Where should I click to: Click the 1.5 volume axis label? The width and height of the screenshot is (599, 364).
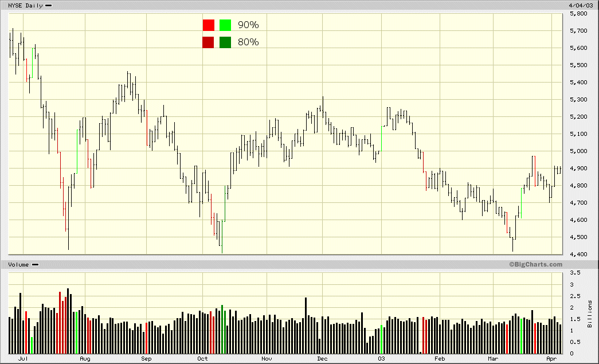(x=575, y=319)
